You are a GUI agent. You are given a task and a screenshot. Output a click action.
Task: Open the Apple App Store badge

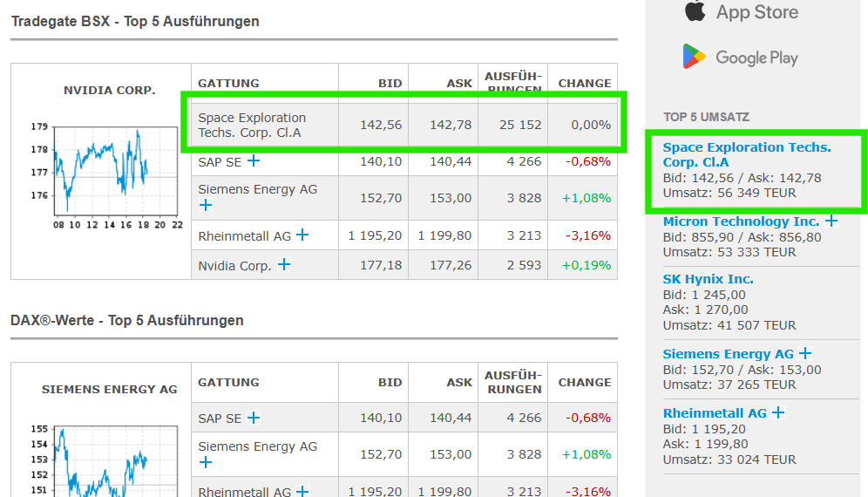pos(742,11)
